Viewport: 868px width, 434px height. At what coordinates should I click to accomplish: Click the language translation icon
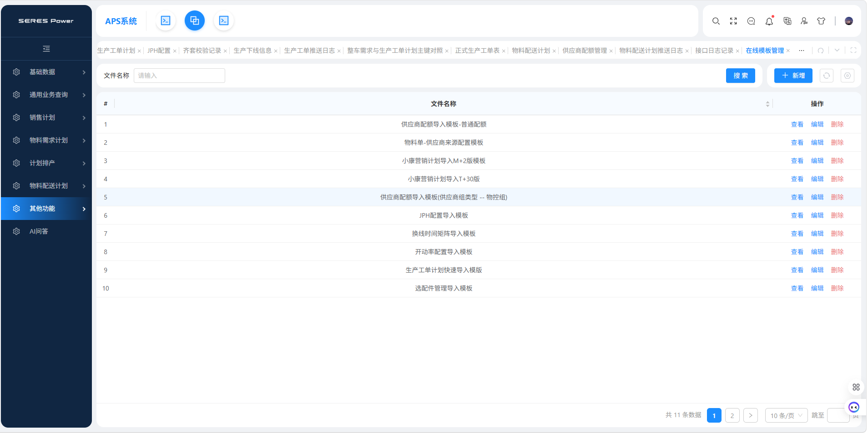tap(787, 21)
